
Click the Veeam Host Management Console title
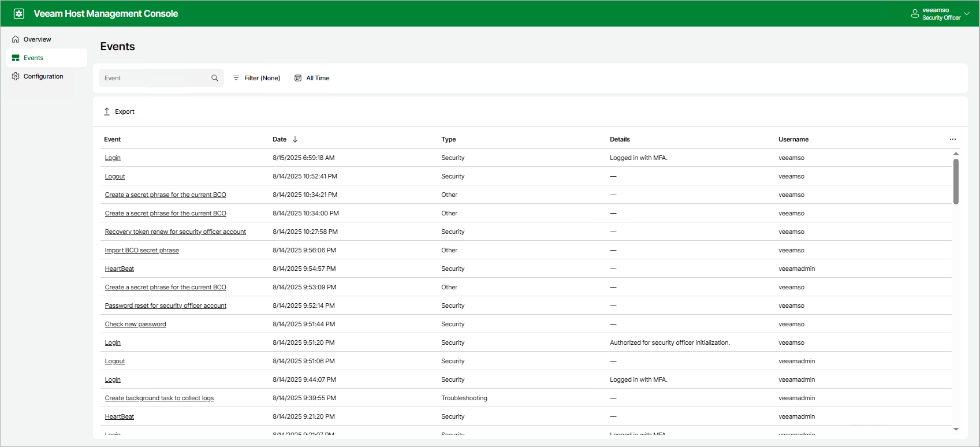[106, 13]
